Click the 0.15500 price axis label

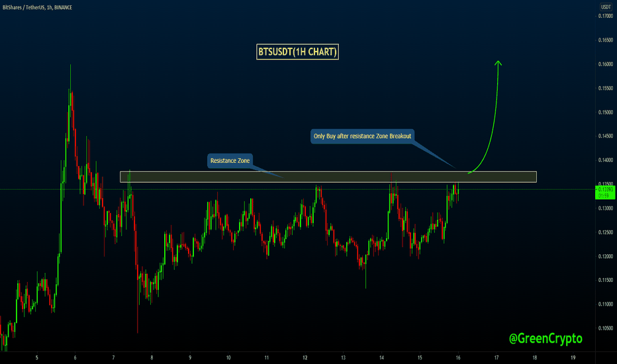606,88
